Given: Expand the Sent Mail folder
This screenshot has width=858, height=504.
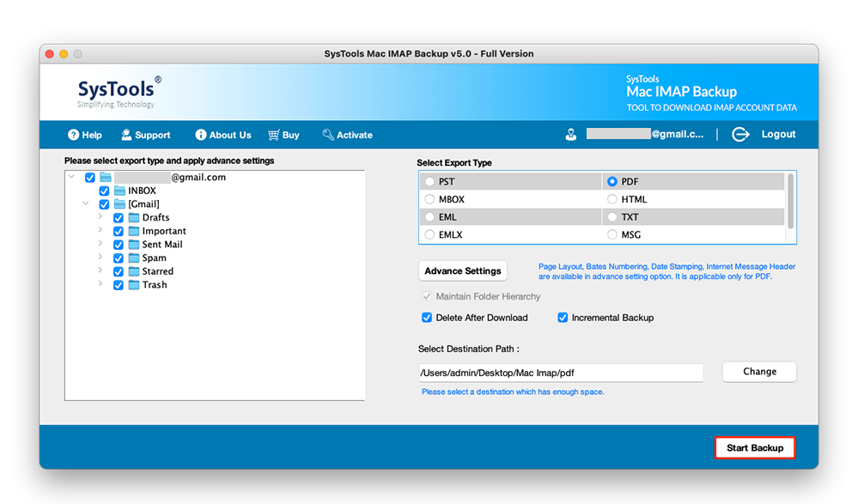Looking at the screenshot, I should (x=100, y=243).
